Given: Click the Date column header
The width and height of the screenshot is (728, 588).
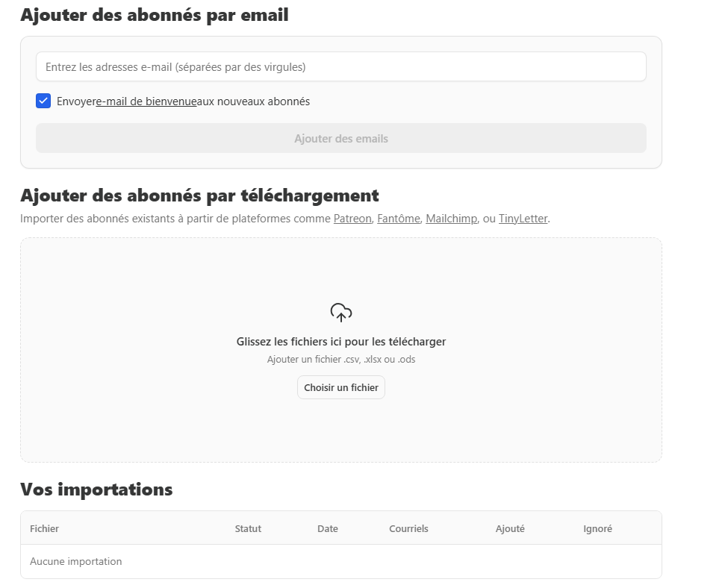Looking at the screenshot, I should pyautogui.click(x=327, y=528).
